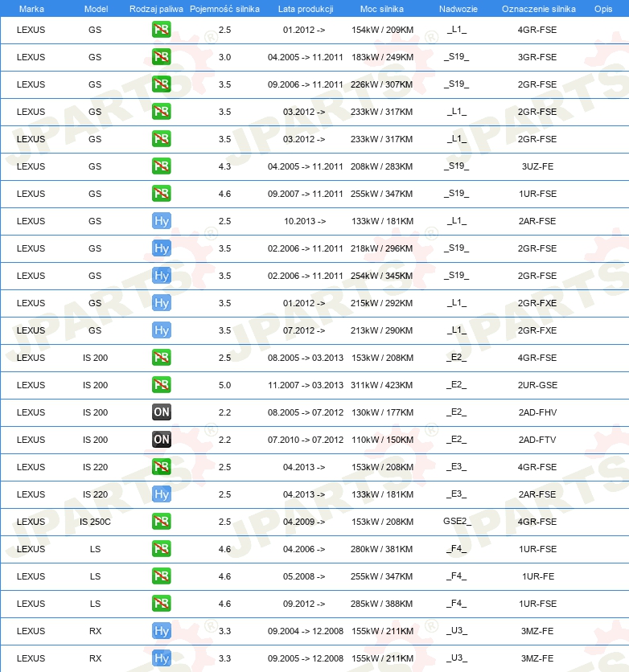
Task: Click production years 09.2004 -> 12.2008
Action: coord(306,631)
